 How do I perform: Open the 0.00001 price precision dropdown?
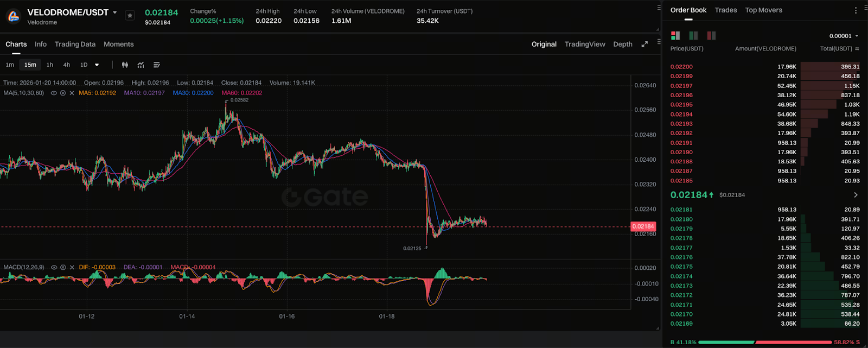[844, 36]
